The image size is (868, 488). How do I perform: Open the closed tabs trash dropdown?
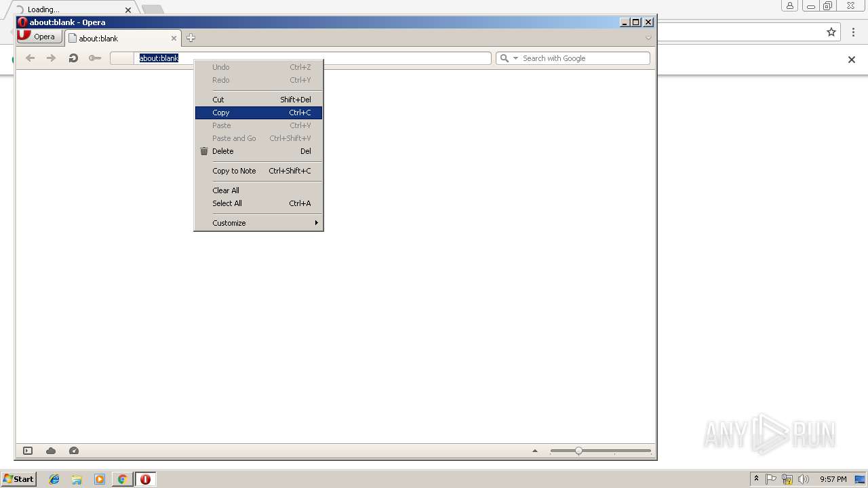648,38
